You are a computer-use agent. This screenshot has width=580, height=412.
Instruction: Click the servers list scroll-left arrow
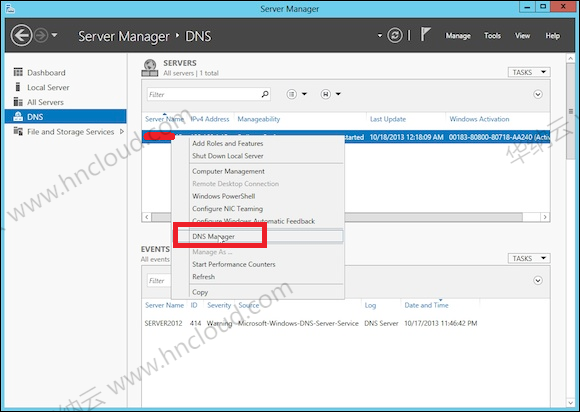pos(147,217)
